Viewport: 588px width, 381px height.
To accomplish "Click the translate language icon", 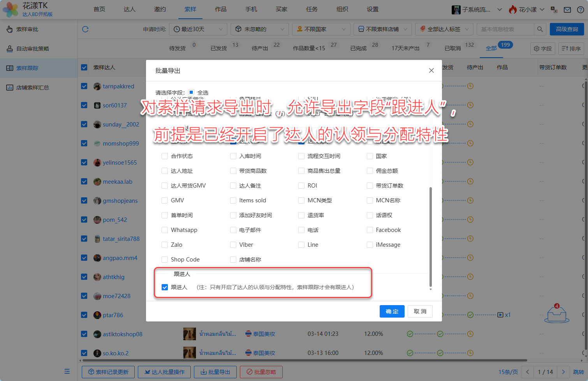I will tap(554, 10).
